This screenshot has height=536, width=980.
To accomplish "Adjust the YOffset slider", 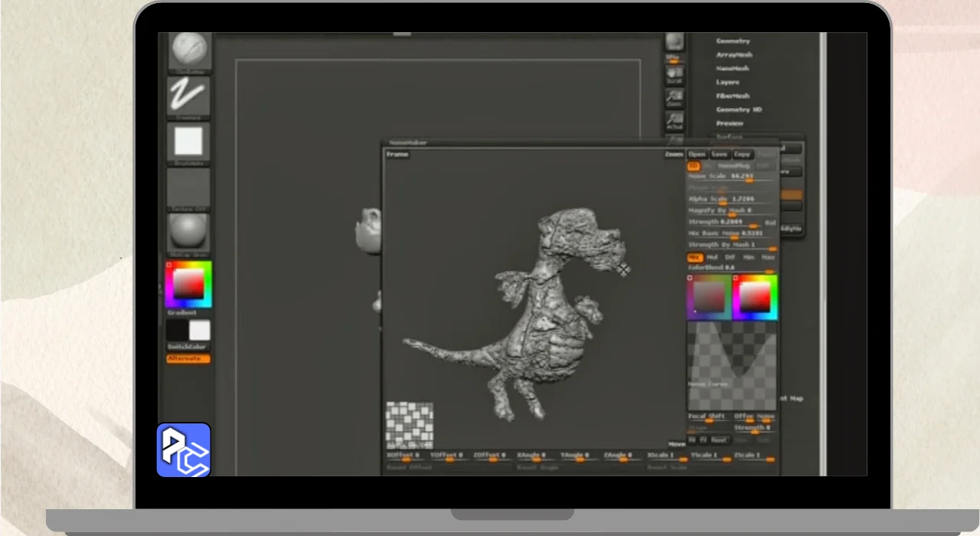I will pos(449,456).
